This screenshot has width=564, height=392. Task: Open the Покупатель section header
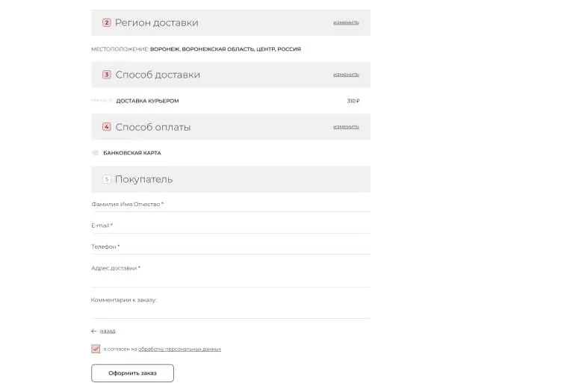coord(231,179)
